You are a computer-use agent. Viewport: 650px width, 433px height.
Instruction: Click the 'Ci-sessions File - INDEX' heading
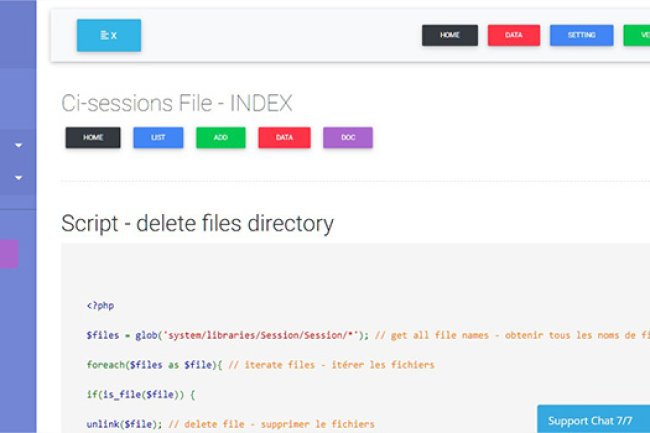177,103
